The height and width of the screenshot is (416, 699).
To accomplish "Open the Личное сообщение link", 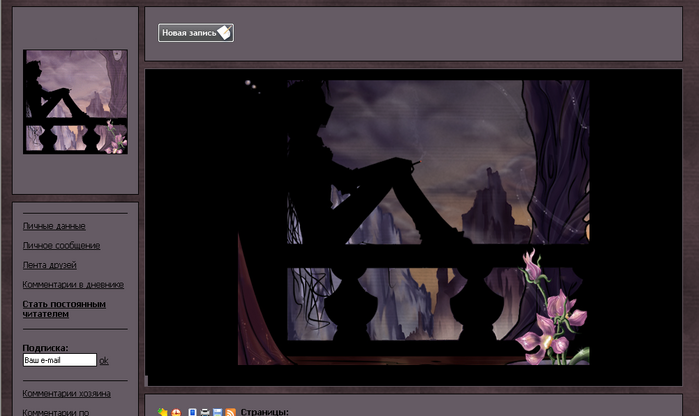I will [61, 246].
